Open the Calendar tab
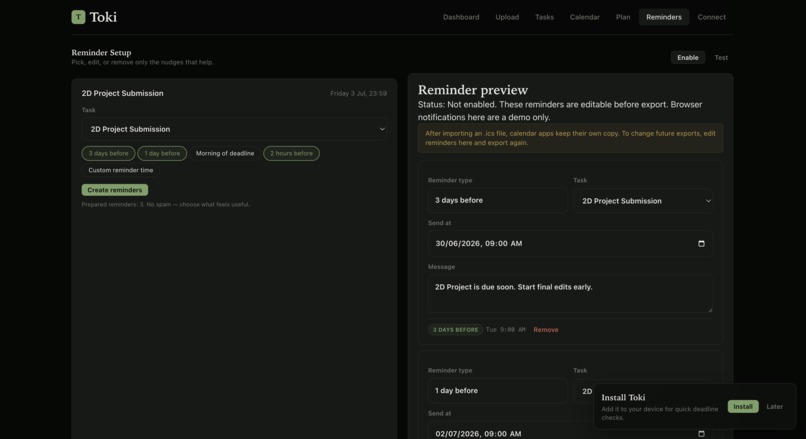This screenshot has width=806, height=439. (584, 17)
